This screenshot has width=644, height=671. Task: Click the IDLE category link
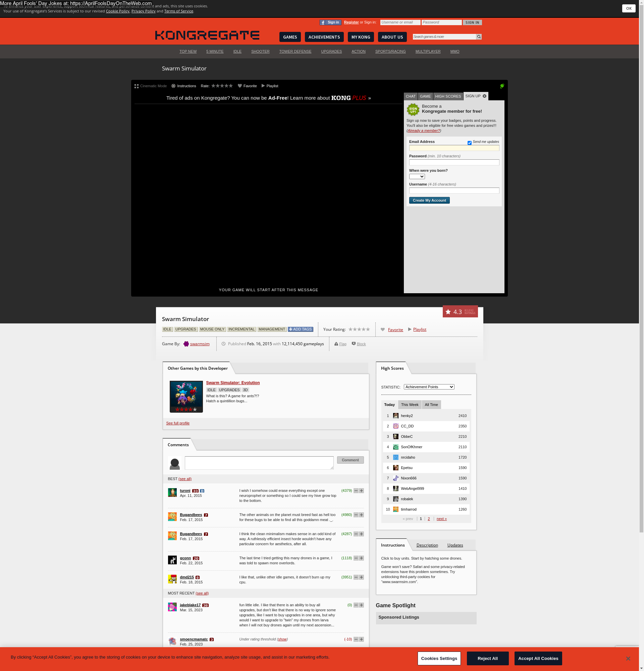[x=237, y=51]
